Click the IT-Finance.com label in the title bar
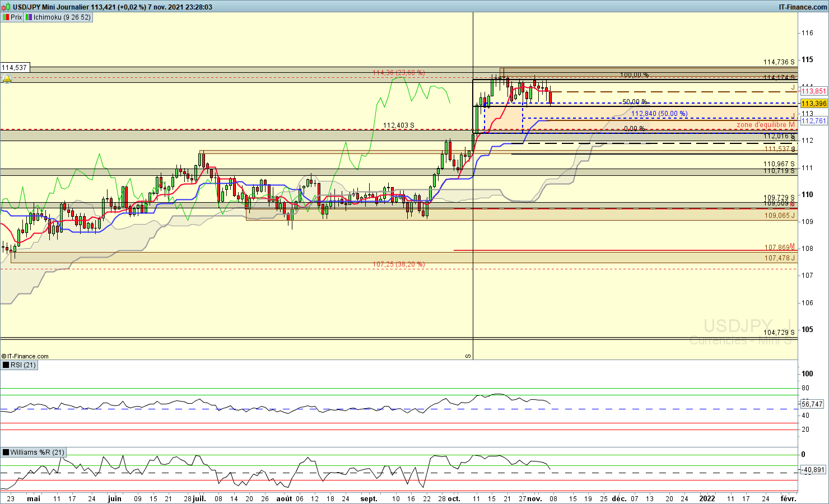The width and height of the screenshot is (829, 504). [803, 7]
